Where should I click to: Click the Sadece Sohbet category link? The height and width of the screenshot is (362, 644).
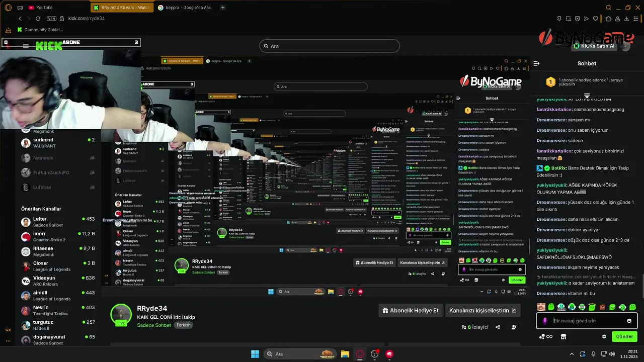point(154,325)
